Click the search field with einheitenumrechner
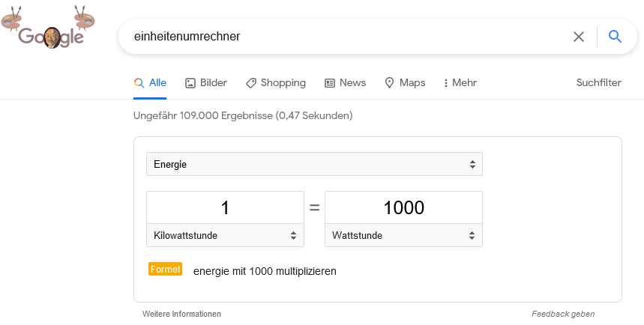644x325 pixels. pyautogui.click(x=345, y=37)
